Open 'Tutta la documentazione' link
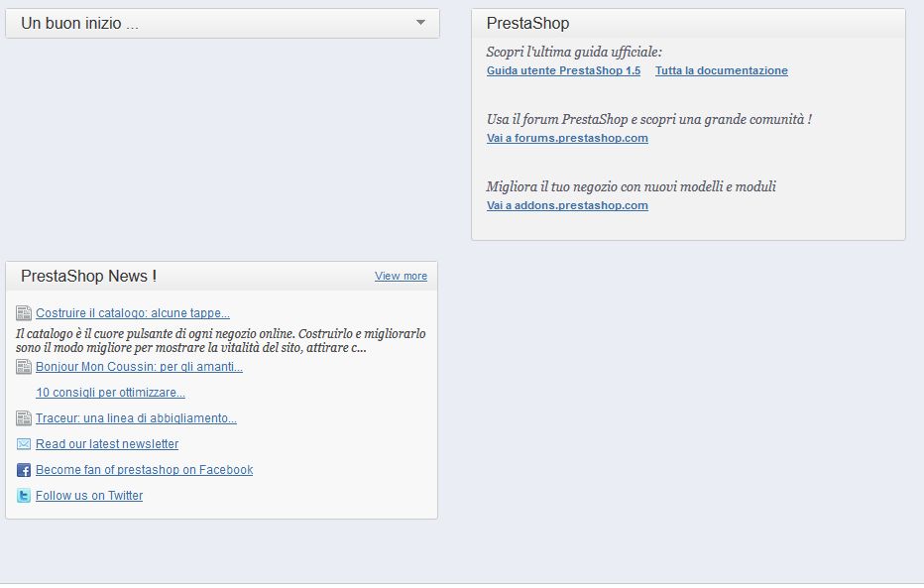This screenshot has width=924, height=588. [x=722, y=70]
